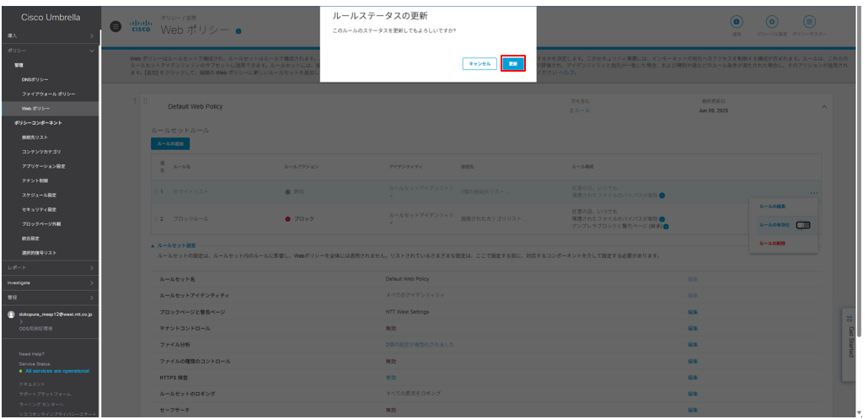Open コンテンツカテゴリ in sidebar
Screen dimensions: 868x419
[41, 152]
